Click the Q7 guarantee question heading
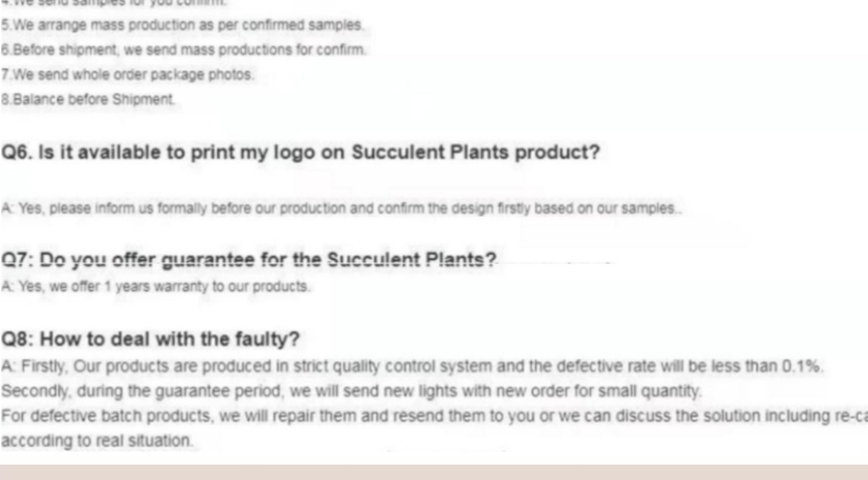Image resolution: width=868 pixels, height=480 pixels. click(x=248, y=259)
